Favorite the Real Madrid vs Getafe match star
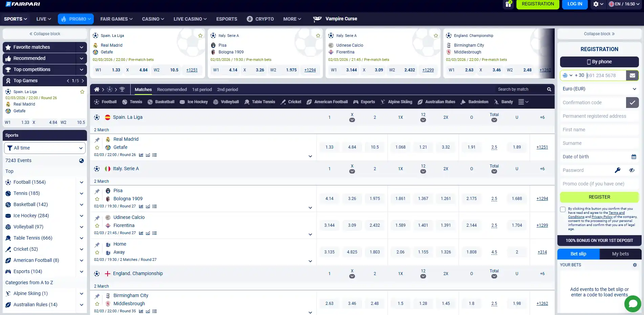This screenshot has height=315, width=644. coord(97,148)
